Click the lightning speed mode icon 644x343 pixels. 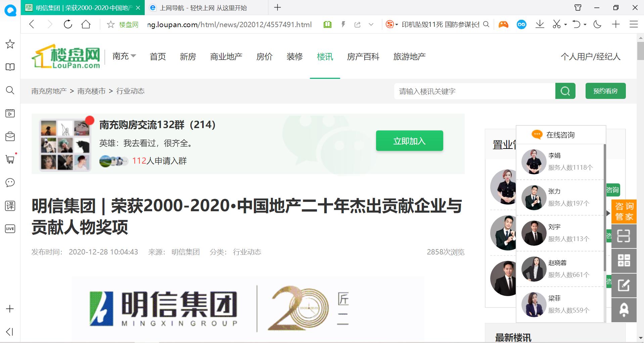343,24
